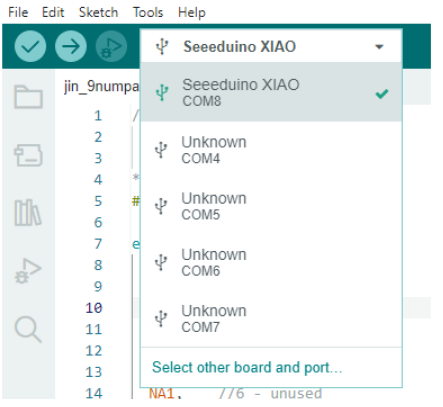Open the Sketchbook folder icon in sidebar
The image size is (443, 407).
pyautogui.click(x=28, y=97)
